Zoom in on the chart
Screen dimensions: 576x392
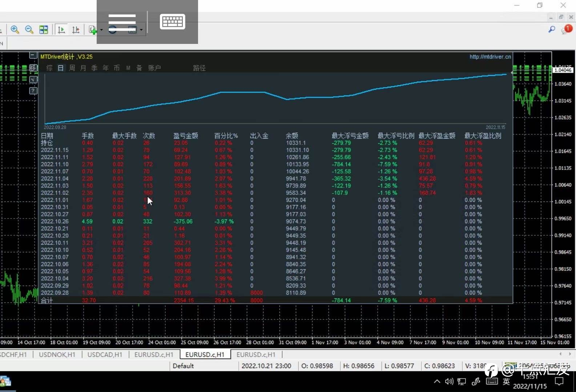15,30
